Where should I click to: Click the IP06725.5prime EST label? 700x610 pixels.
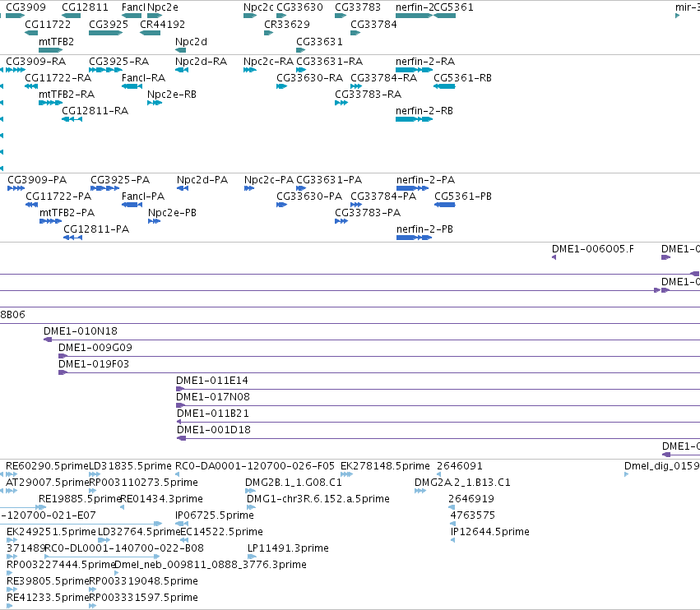pos(215,515)
